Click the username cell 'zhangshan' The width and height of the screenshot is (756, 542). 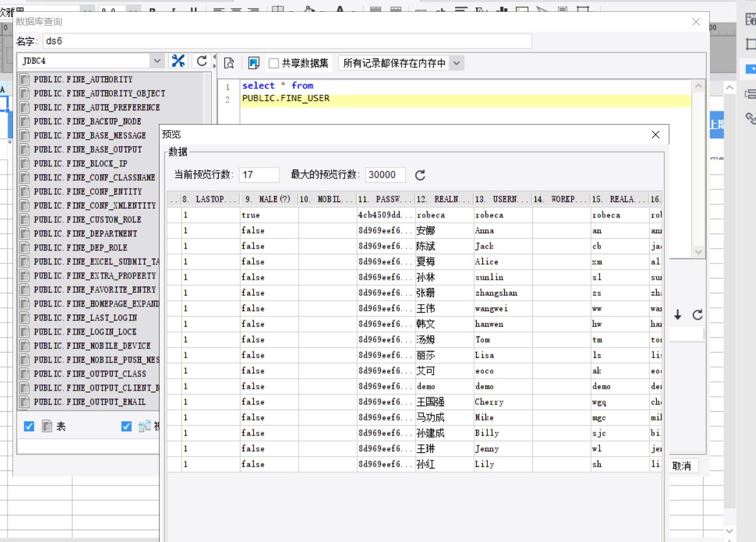pos(503,293)
